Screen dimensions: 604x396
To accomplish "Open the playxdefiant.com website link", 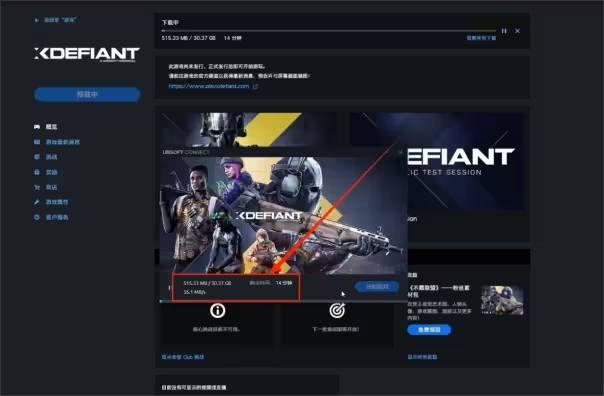I will click(209, 86).
